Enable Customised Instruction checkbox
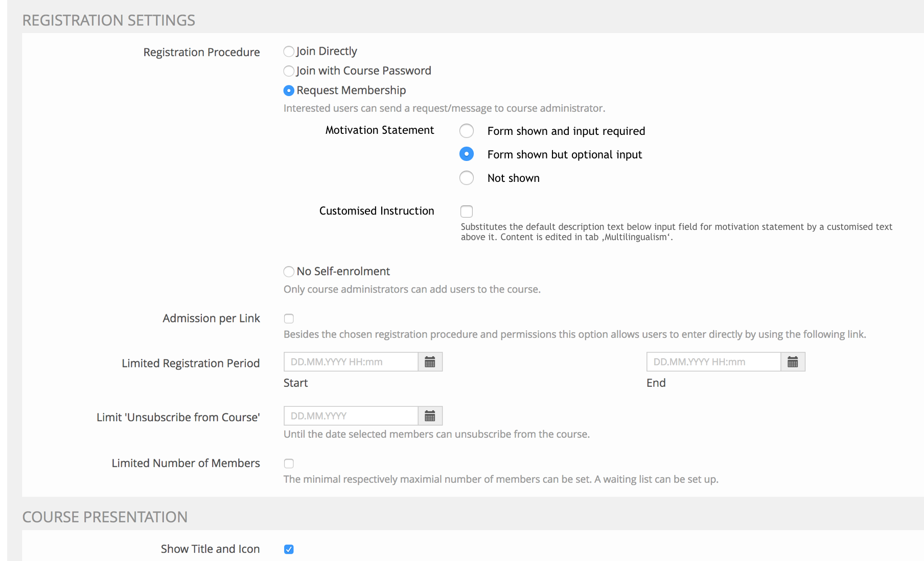The height and width of the screenshot is (561, 924). coord(467,211)
